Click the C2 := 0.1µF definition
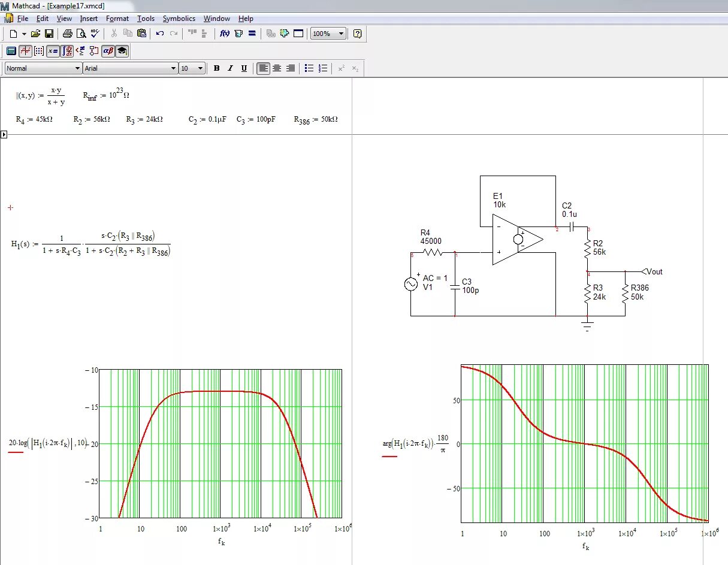Image resolution: width=728 pixels, height=565 pixels. tap(207, 120)
